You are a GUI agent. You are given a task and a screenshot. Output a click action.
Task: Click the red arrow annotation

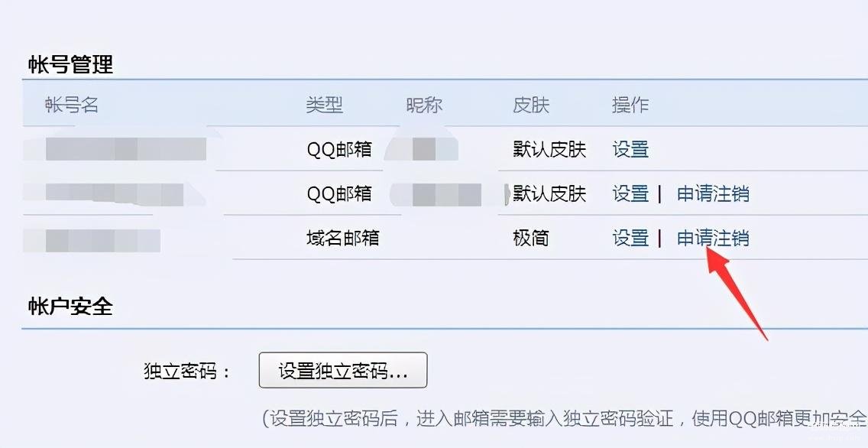click(737, 292)
